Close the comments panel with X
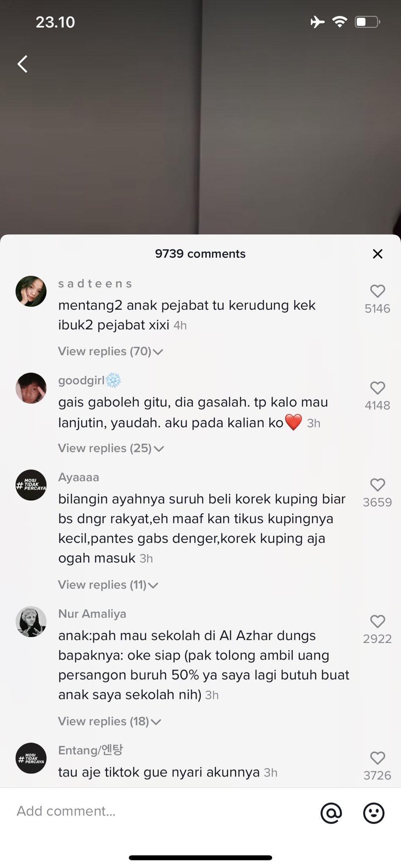The width and height of the screenshot is (401, 868). 377,254
